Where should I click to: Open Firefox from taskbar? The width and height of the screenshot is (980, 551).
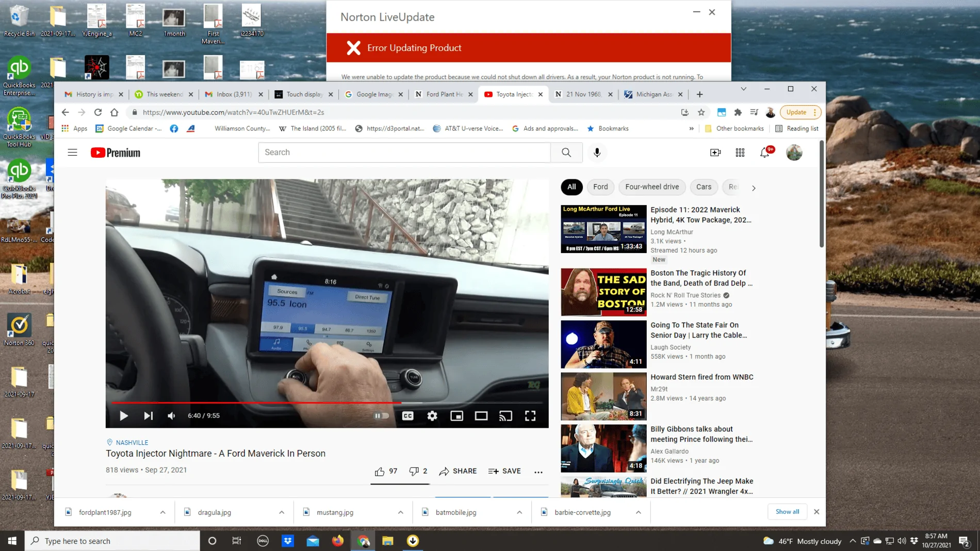(x=338, y=541)
